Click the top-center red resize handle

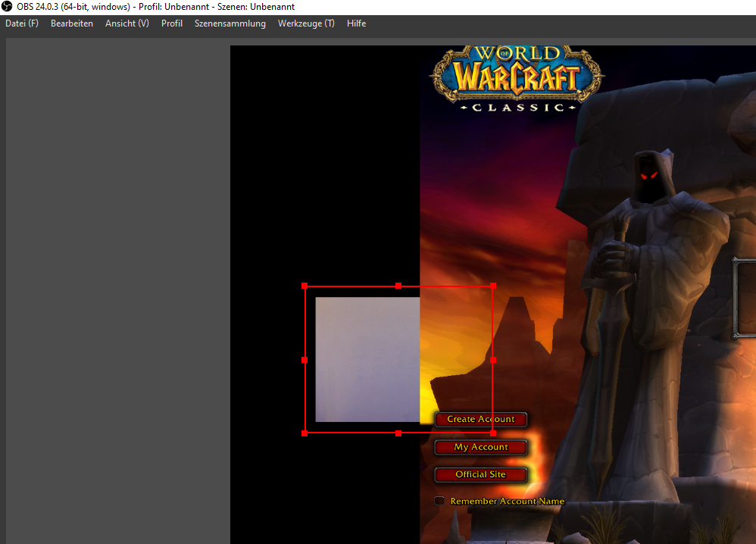[x=398, y=286]
